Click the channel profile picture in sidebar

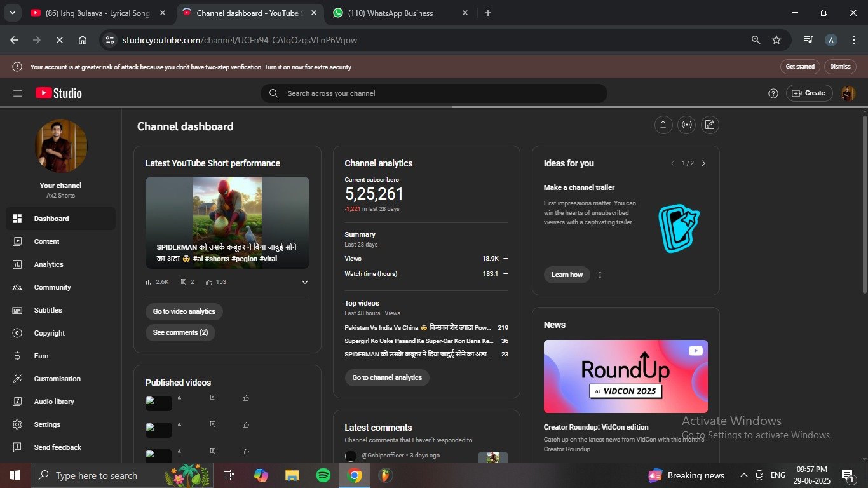[61, 146]
